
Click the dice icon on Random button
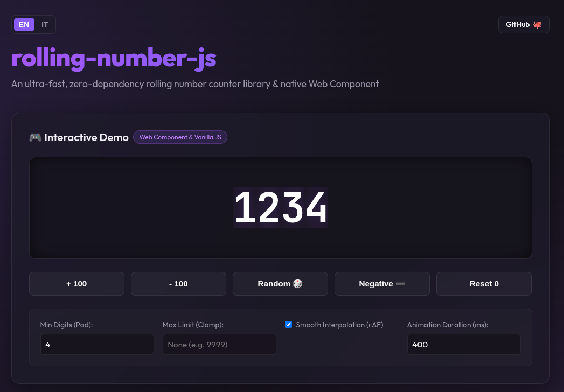[297, 284]
